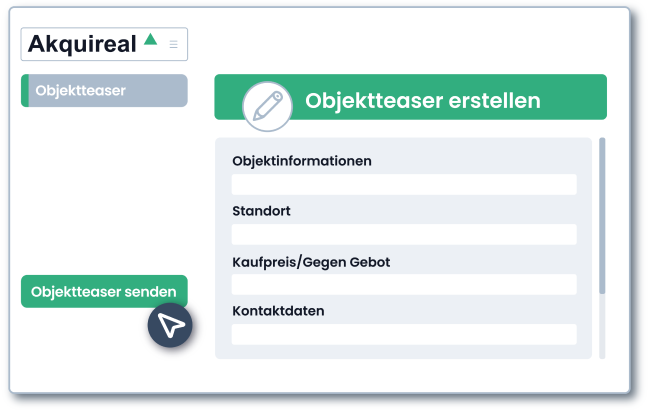Focus the Objektinformationen input field
649x410 pixels.
(404, 185)
